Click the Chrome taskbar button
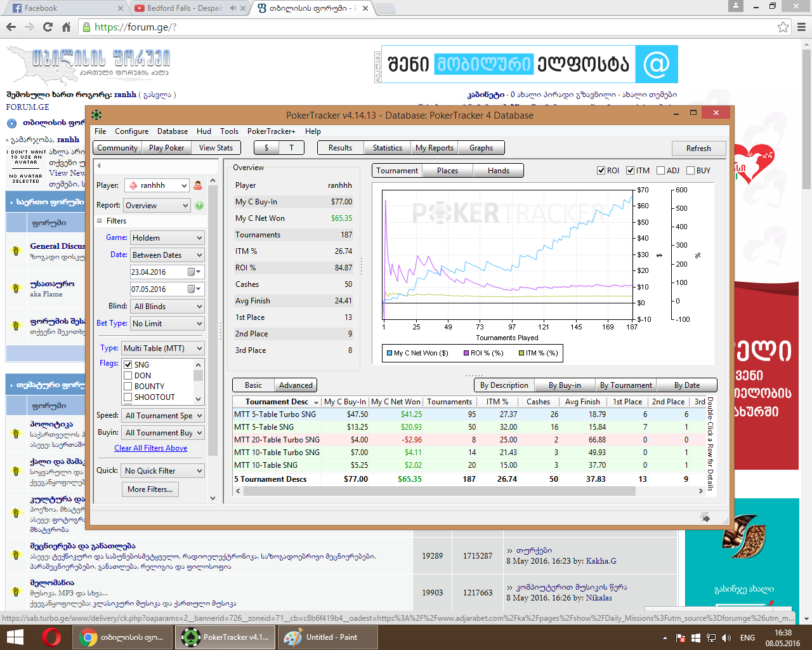The height and width of the screenshot is (650, 812). (x=123, y=637)
